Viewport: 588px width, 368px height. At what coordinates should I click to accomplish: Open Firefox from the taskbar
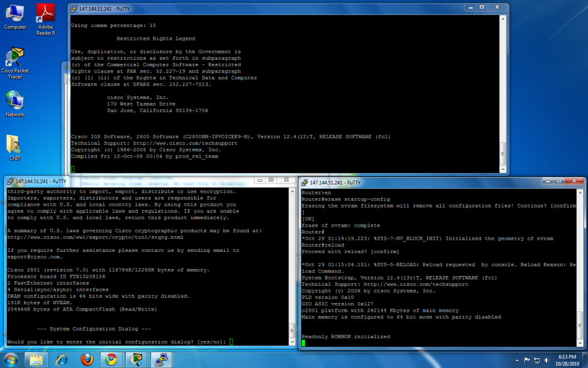(87, 359)
